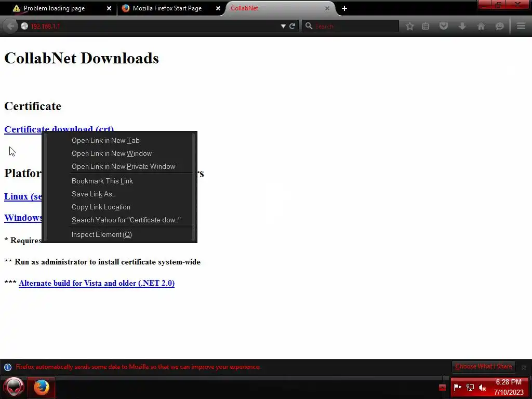Open the clock showing 6:28 PM
Image resolution: width=532 pixels, height=399 pixels.
(x=509, y=387)
